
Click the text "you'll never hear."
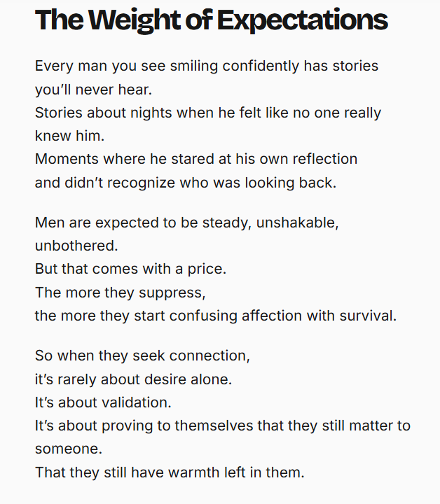pos(94,90)
